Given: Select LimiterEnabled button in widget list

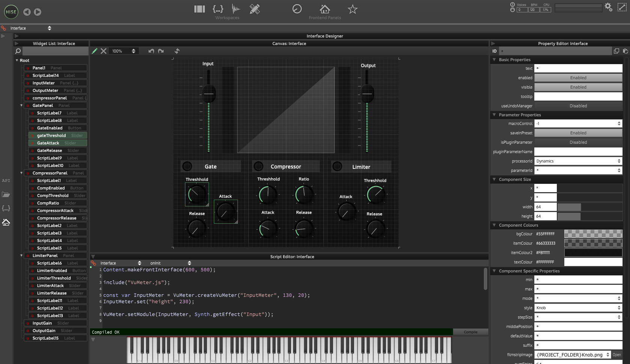Looking at the screenshot, I should click(52, 271).
